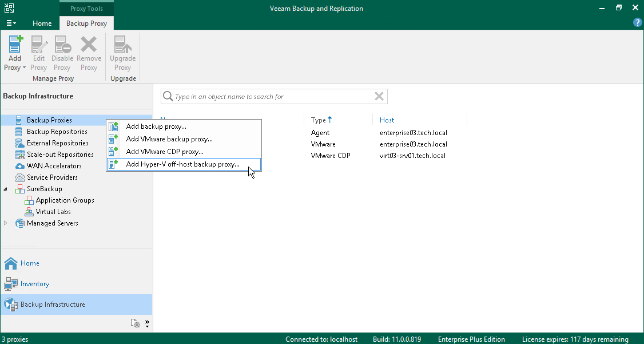This screenshot has width=644, height=344.
Task: Click the WAN Accelerators node icon
Action: [x=19, y=166]
